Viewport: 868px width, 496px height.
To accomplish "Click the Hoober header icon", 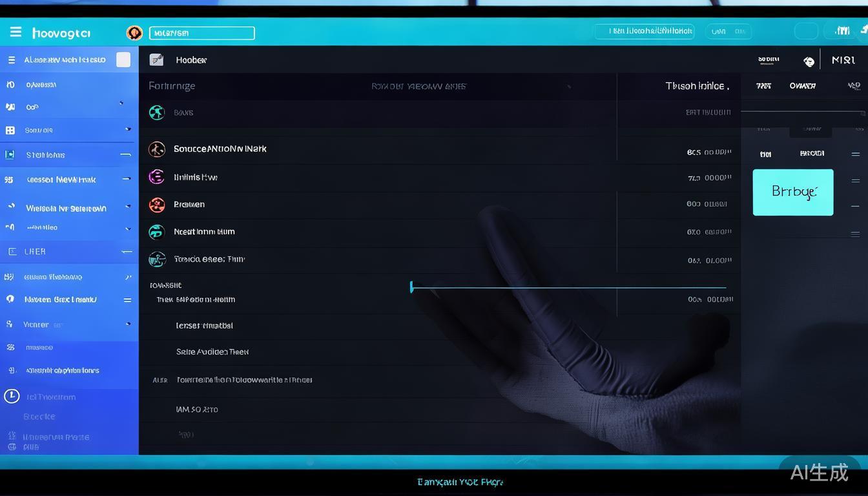I will coord(156,60).
